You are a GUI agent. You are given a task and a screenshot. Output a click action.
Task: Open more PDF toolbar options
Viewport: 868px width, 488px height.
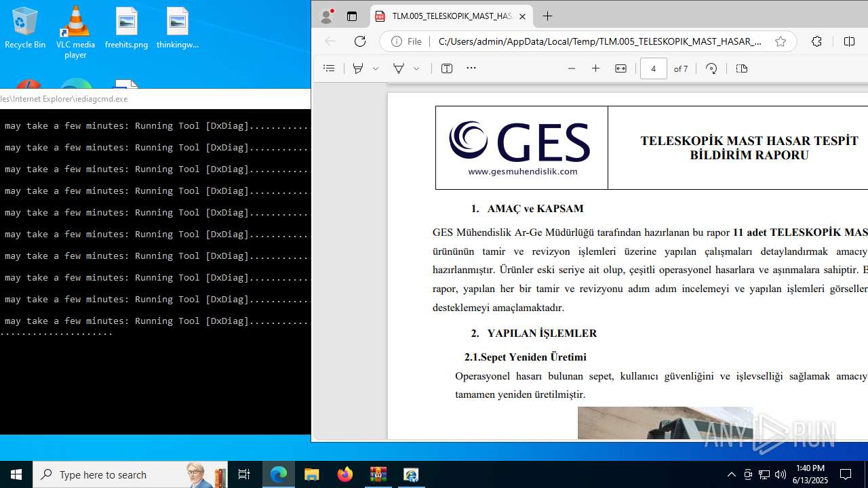[x=471, y=68]
